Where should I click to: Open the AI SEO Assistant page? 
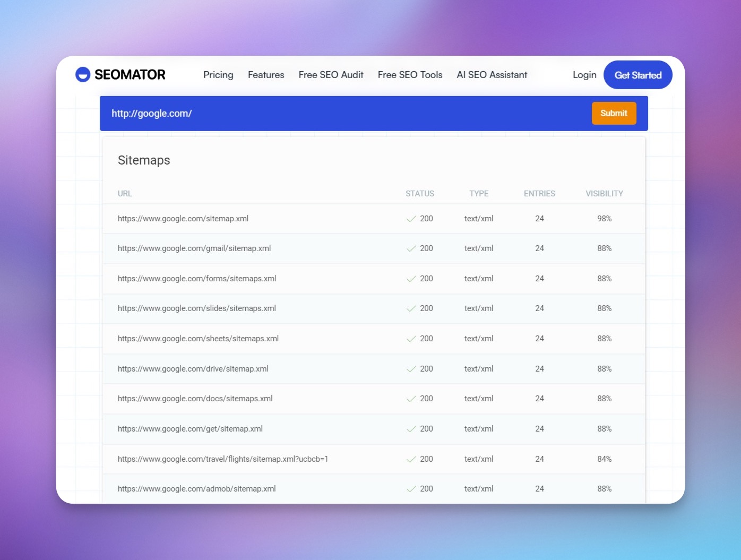click(x=492, y=75)
